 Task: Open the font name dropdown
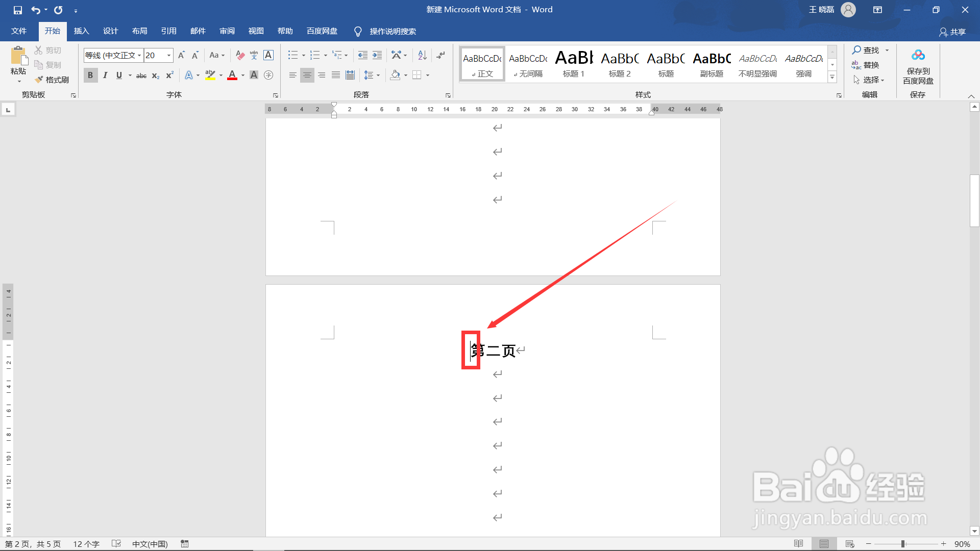pyautogui.click(x=139, y=55)
